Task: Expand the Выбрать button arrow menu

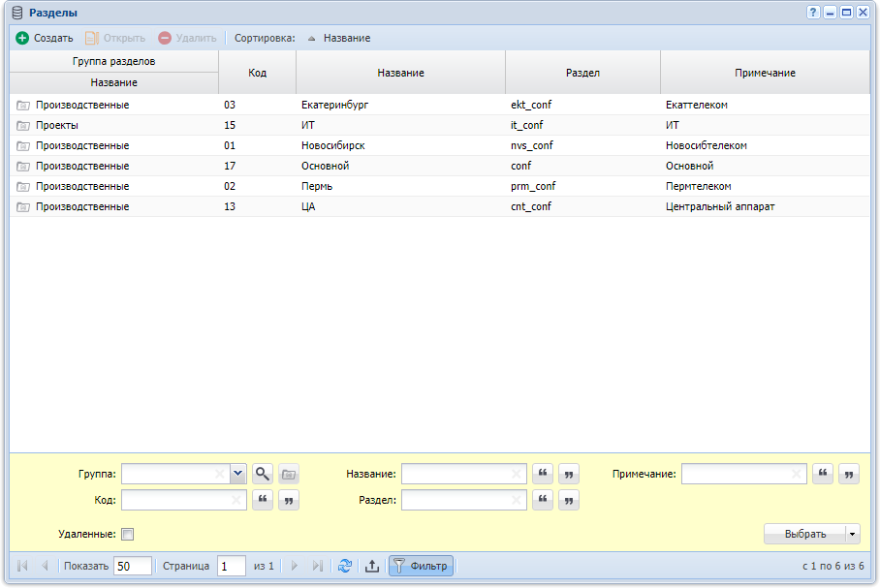Action: (x=852, y=534)
